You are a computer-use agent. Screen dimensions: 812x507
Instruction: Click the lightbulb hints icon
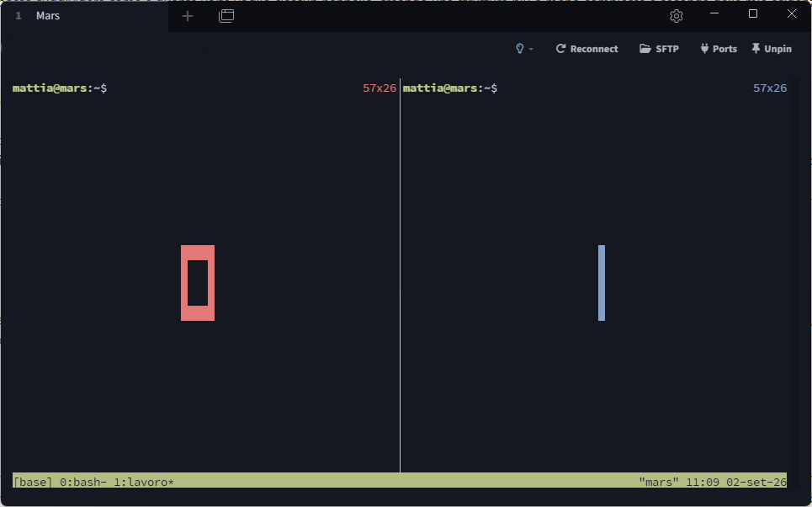[520, 49]
